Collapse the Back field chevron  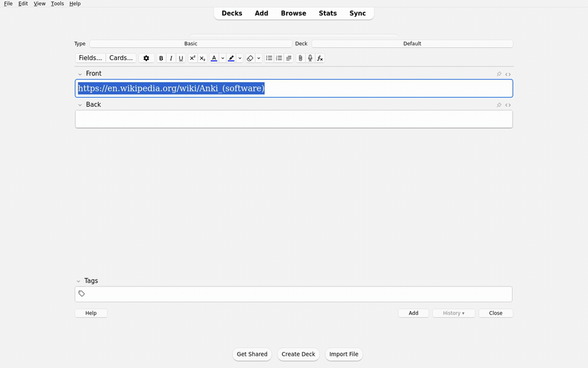coord(80,105)
